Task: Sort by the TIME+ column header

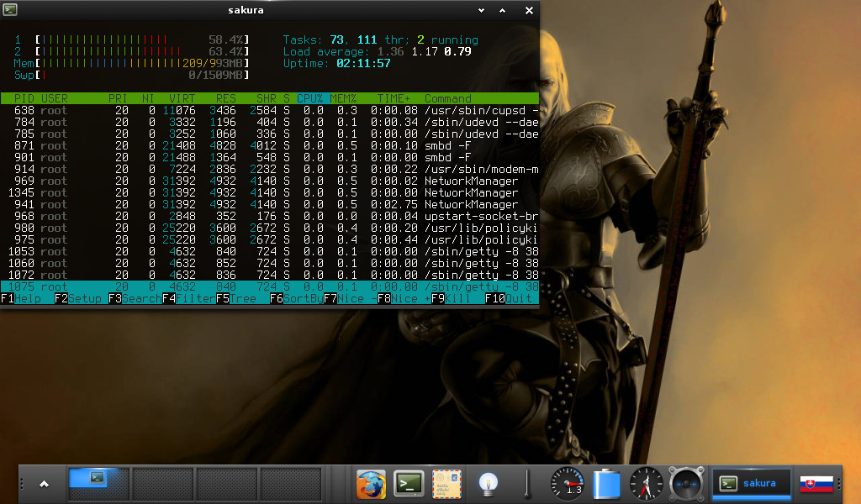Action: pyautogui.click(x=394, y=99)
